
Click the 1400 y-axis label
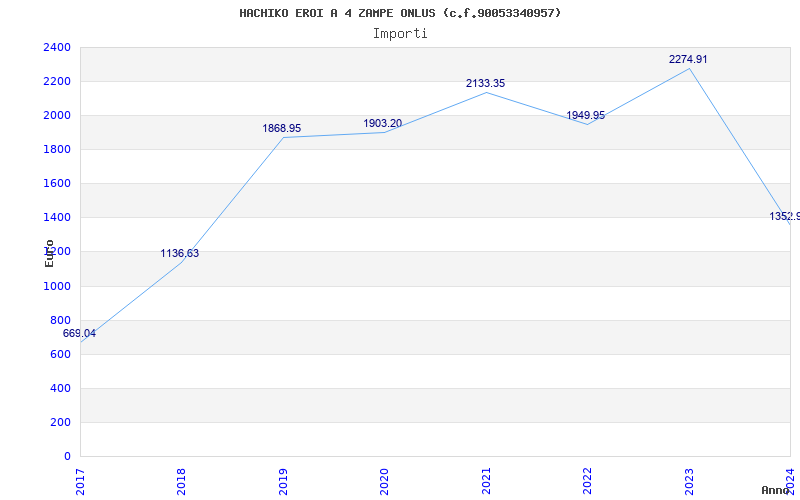(x=57, y=218)
